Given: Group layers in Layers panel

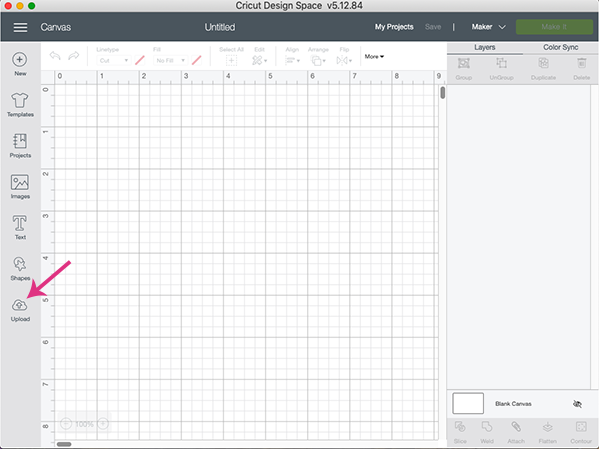Looking at the screenshot, I should (x=464, y=69).
